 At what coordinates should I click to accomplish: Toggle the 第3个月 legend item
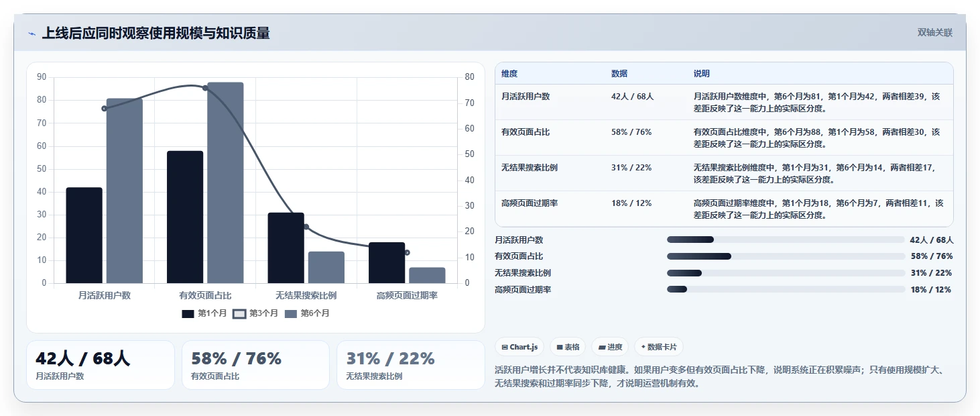255,313
